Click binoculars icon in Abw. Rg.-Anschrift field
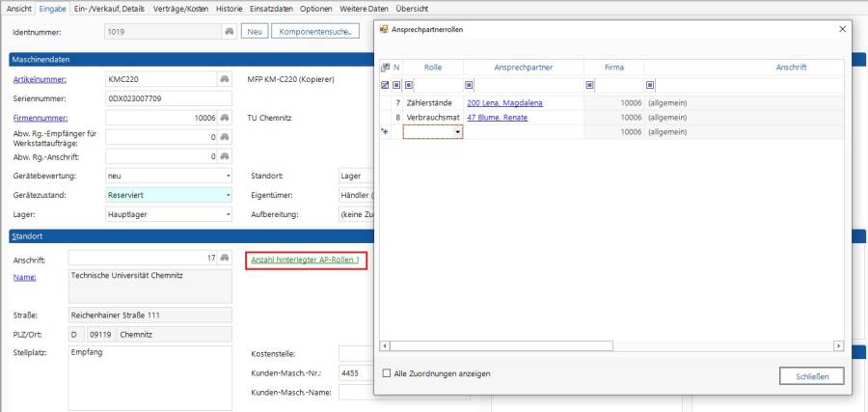Screen dimensions: 868x412 225,156
